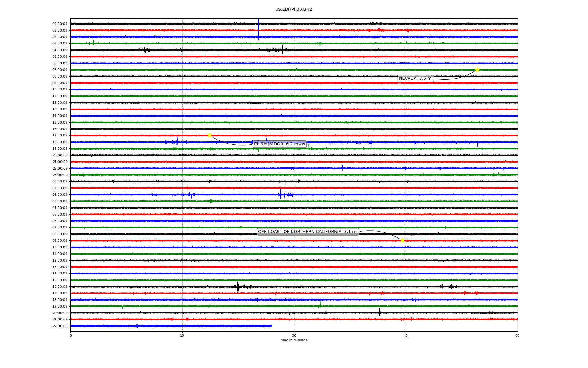The height and width of the screenshot is (368, 588).
Task: Click the Nevada earthquake star marker
Action: click(x=477, y=70)
